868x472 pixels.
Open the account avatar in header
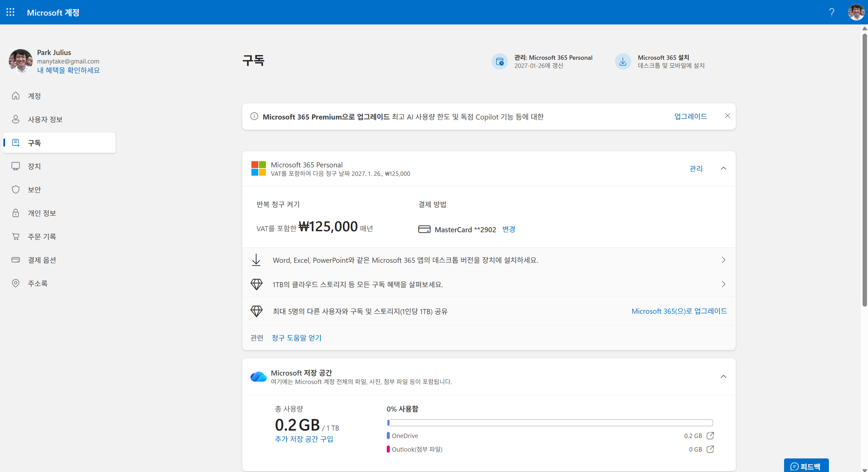[856, 12]
